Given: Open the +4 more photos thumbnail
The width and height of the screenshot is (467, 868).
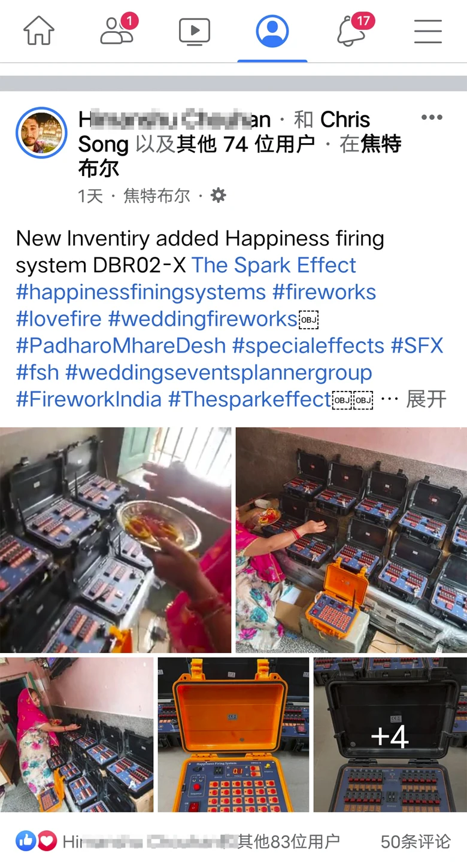Looking at the screenshot, I should [390, 735].
